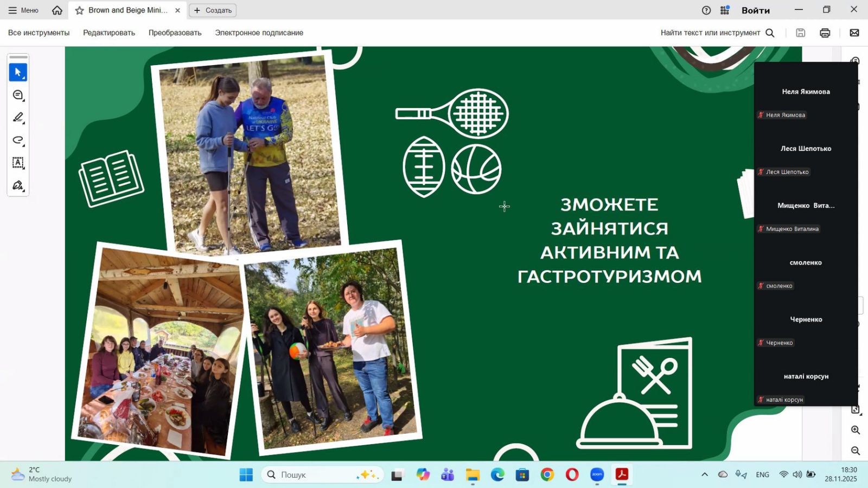Select the arrow selection tool
The width and height of the screenshot is (868, 488).
(18, 72)
